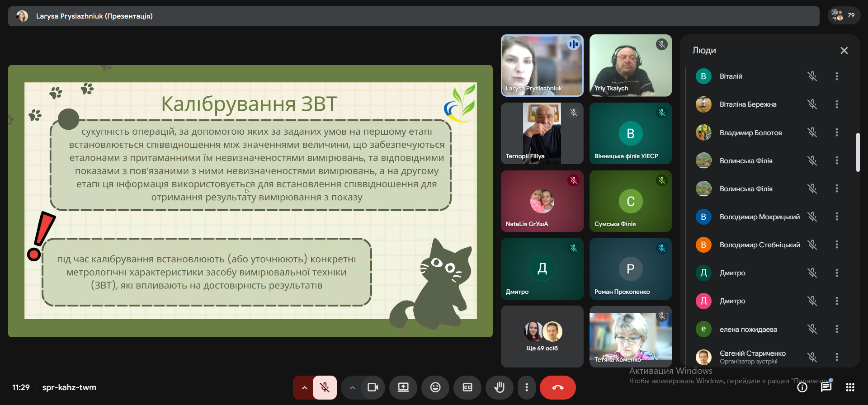Open the chat messages icon
This screenshot has width=868, height=405.
pos(826,387)
